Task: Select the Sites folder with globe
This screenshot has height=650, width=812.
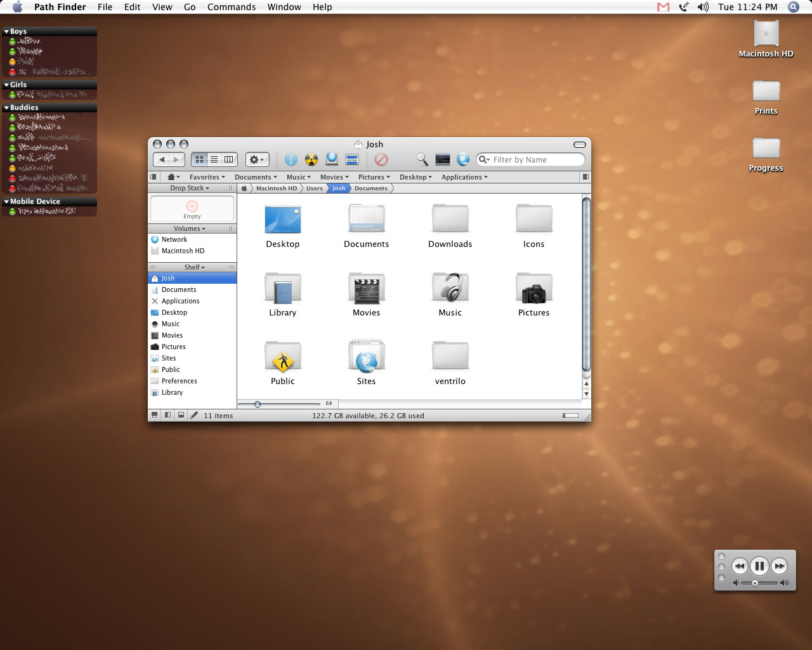Action: pyautogui.click(x=366, y=356)
